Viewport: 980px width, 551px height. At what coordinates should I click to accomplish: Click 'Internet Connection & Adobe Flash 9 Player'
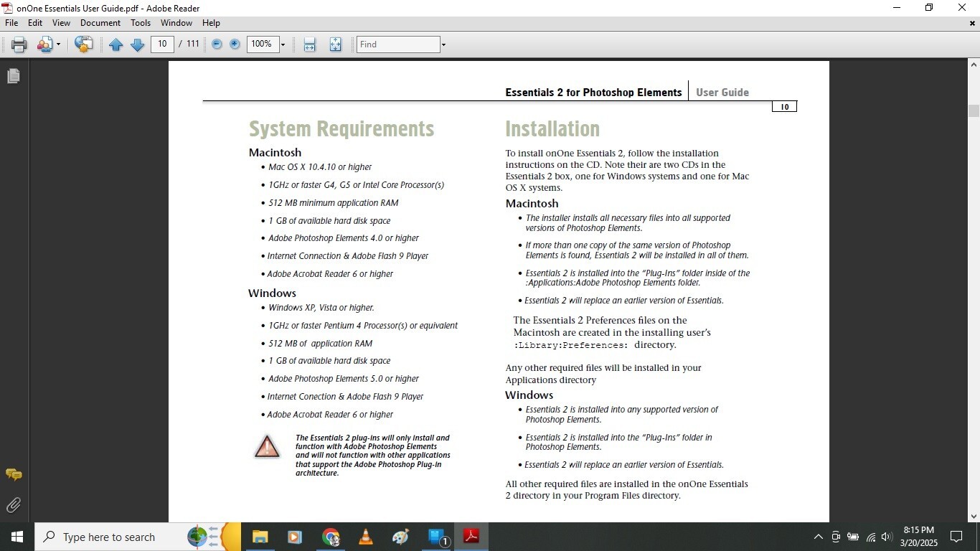[x=348, y=256]
